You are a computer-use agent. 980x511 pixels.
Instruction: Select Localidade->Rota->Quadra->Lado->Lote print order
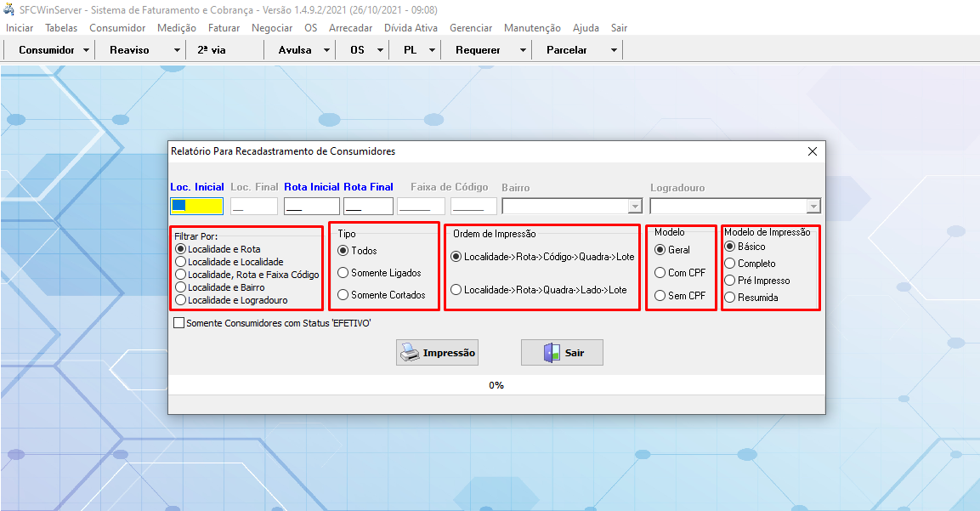point(456,290)
